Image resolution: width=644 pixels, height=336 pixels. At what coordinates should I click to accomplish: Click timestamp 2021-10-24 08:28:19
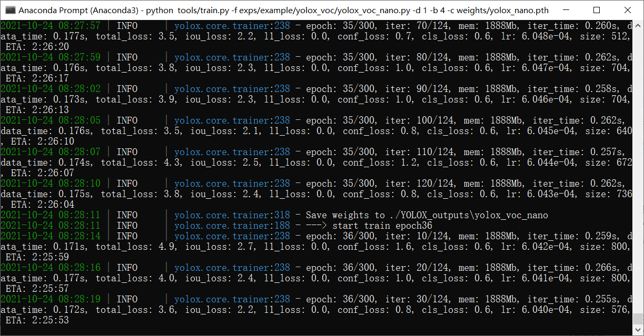(51, 299)
